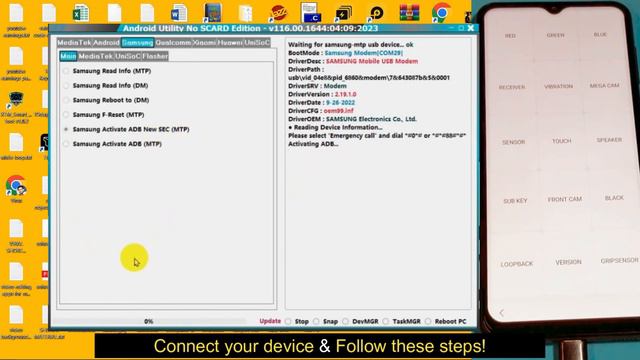Select the MediaTek sub-tab under Samsung
The image size is (640, 360).
96,56
